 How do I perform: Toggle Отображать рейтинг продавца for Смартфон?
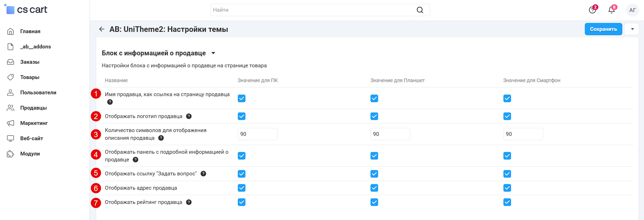tap(507, 202)
